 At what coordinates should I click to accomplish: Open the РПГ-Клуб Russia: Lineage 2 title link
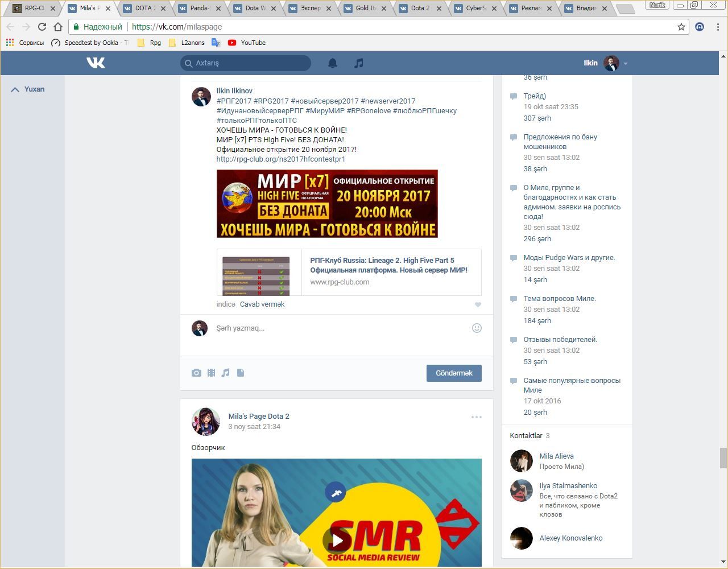tap(389, 265)
